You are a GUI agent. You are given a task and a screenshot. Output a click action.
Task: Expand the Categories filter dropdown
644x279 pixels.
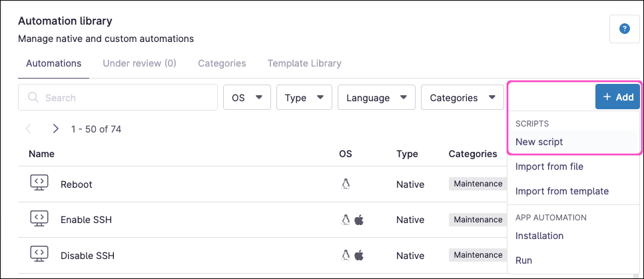pyautogui.click(x=462, y=97)
